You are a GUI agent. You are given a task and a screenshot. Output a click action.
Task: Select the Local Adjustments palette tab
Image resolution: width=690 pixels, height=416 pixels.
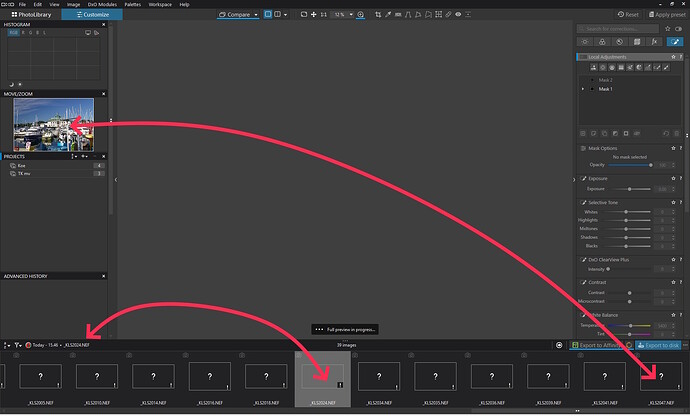tap(675, 42)
